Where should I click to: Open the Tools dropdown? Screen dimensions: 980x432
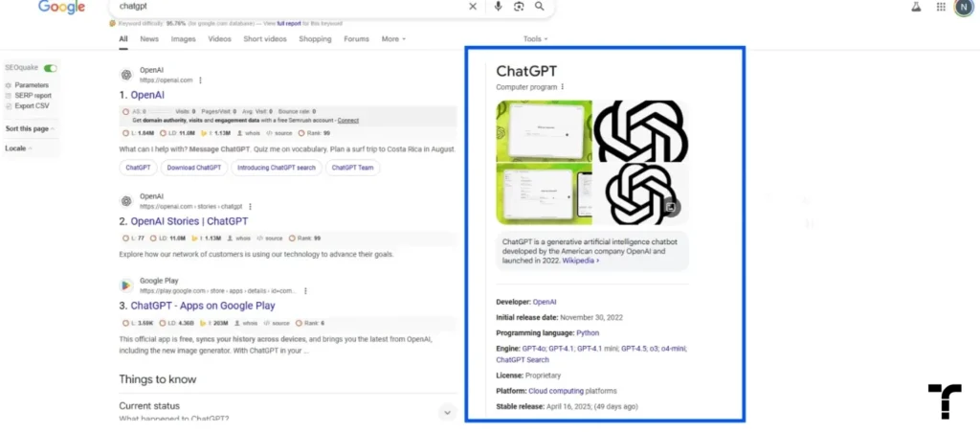(535, 38)
